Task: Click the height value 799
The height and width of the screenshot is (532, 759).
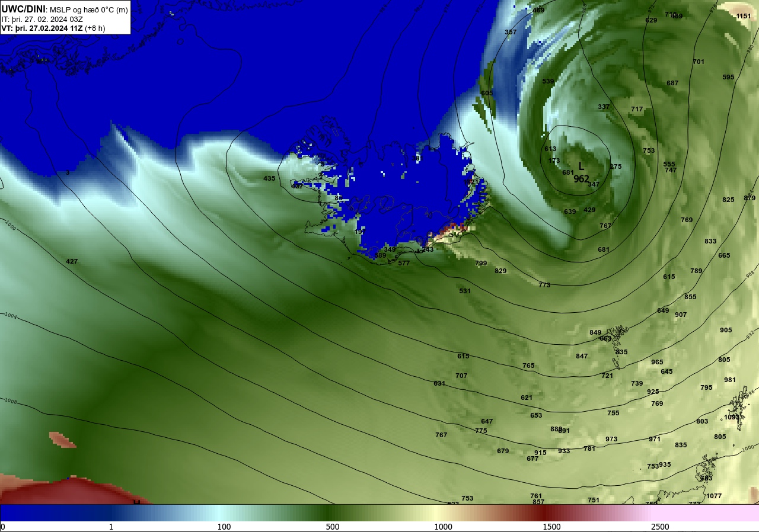Action: (x=481, y=263)
